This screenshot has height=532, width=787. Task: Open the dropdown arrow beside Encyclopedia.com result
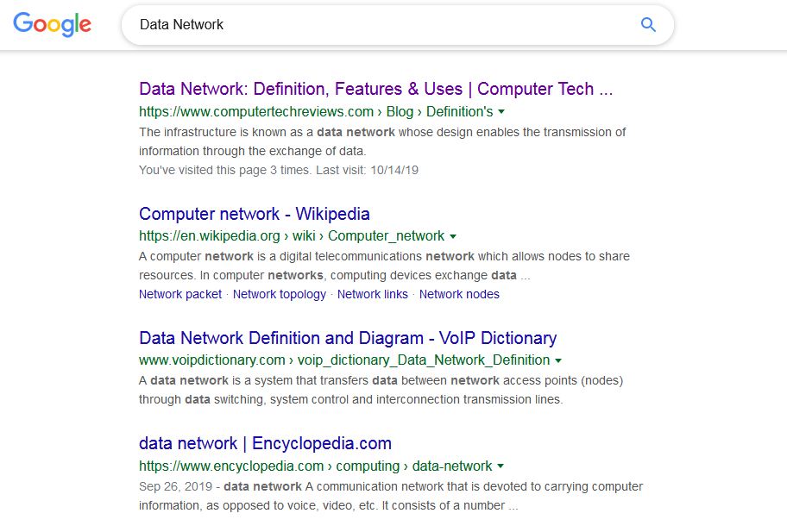[501, 466]
